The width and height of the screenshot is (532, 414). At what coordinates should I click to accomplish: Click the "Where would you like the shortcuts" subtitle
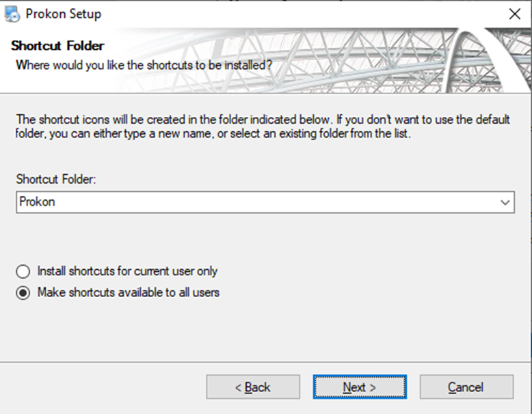coord(144,66)
